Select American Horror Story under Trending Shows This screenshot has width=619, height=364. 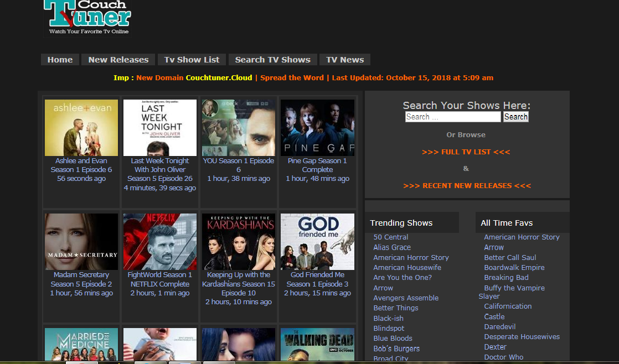411,258
